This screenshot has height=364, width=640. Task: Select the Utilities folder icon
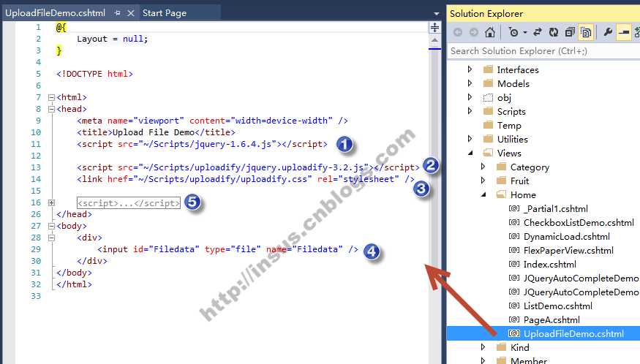[x=488, y=139]
